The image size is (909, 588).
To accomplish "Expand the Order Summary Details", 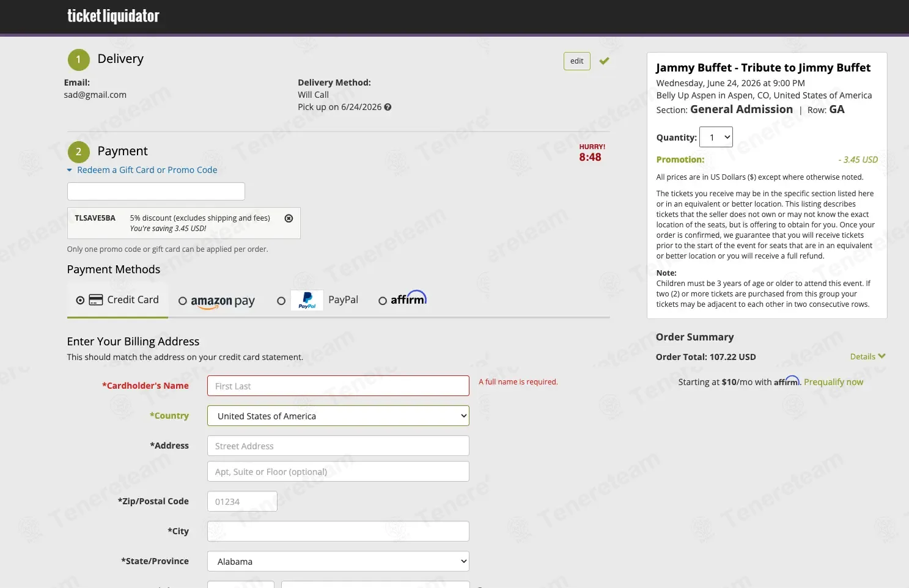I will tap(867, 356).
